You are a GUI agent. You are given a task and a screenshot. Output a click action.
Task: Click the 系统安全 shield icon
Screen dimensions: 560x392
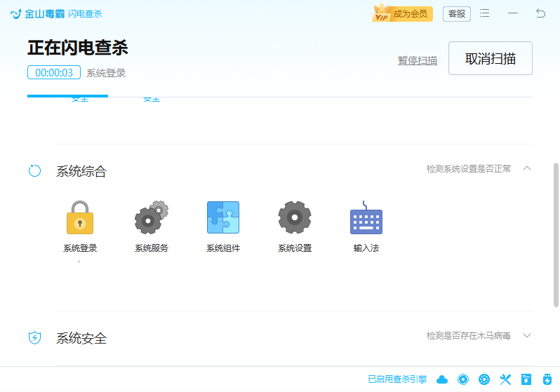35,338
